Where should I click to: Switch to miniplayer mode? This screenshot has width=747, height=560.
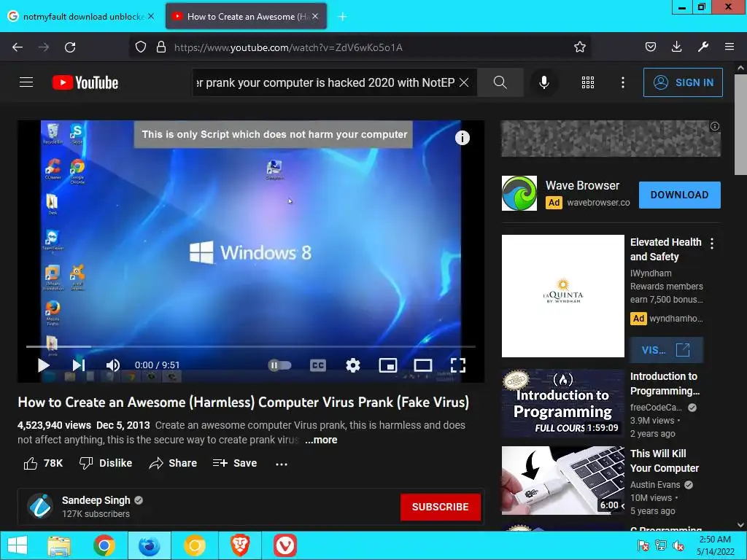click(388, 365)
